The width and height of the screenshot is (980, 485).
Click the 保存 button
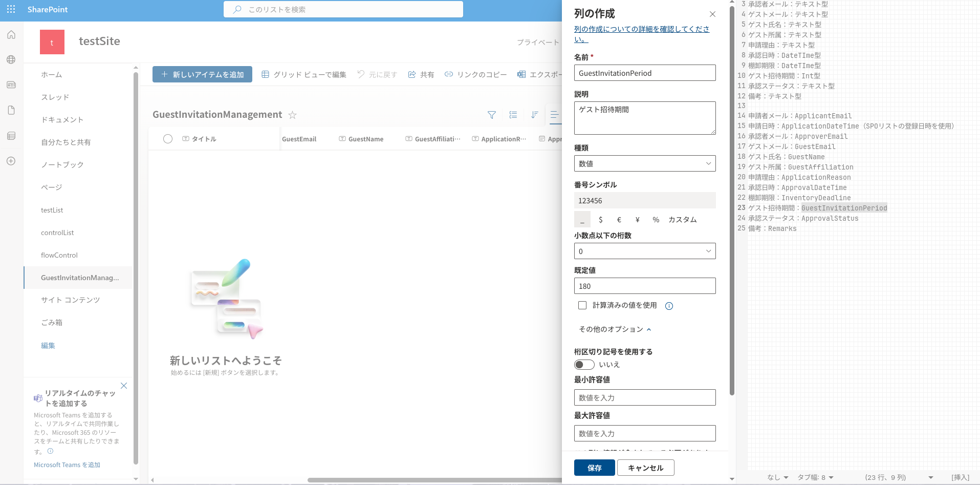tap(594, 468)
